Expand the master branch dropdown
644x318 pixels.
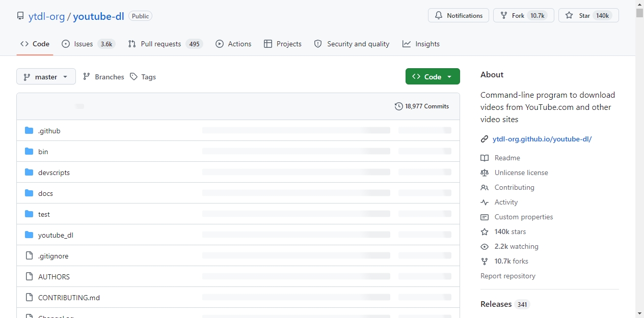(x=46, y=76)
